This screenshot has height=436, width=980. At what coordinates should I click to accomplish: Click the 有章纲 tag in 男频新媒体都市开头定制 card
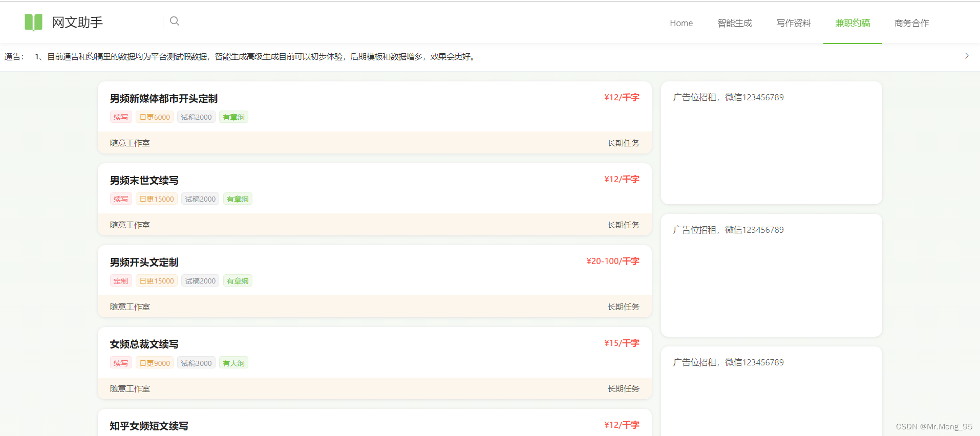coord(233,117)
